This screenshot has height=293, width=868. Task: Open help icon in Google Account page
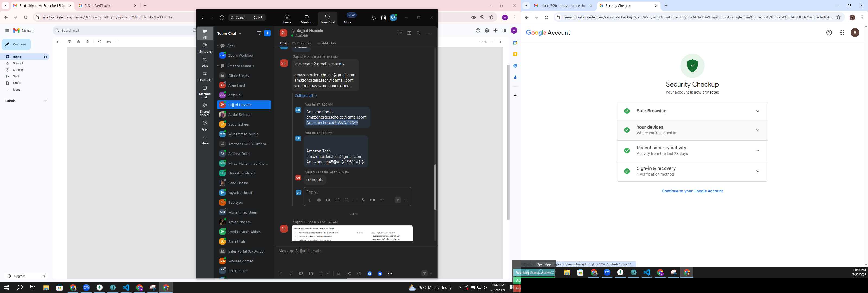tap(829, 33)
